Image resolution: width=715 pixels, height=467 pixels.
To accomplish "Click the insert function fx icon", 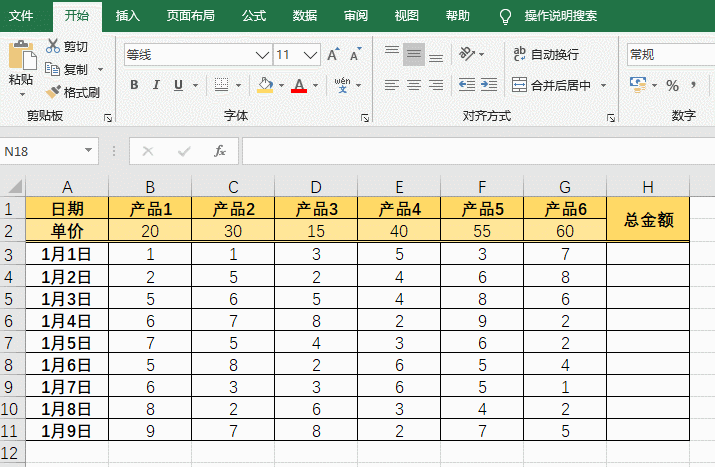I will (x=220, y=151).
